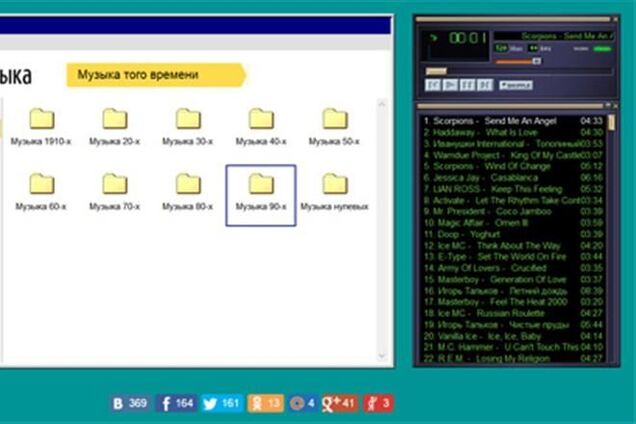Select track Иванушки International - Тополиный
This screenshot has height=424, width=636.
pyautogui.click(x=513, y=144)
